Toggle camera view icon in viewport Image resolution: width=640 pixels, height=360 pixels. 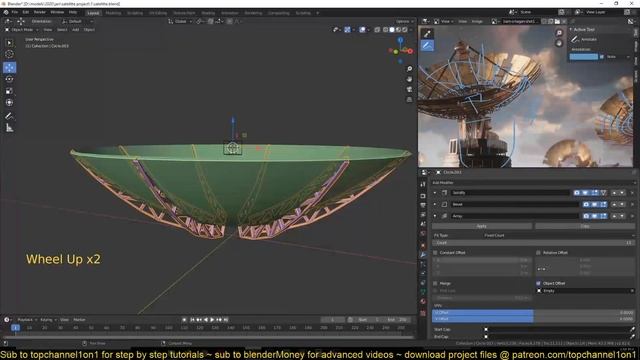[409, 89]
